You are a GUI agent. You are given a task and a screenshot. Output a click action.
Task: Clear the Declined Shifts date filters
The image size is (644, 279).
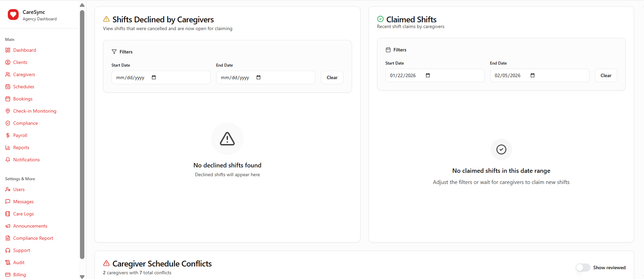pos(332,77)
